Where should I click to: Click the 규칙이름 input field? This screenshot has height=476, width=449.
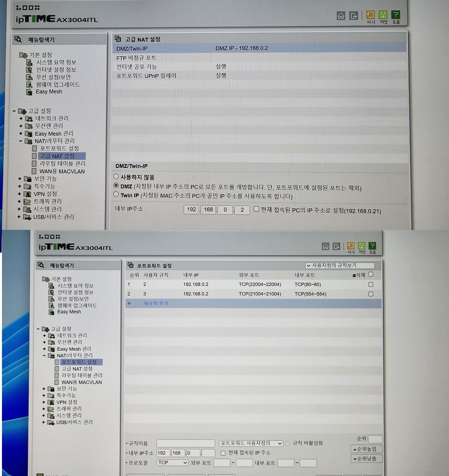click(x=185, y=443)
